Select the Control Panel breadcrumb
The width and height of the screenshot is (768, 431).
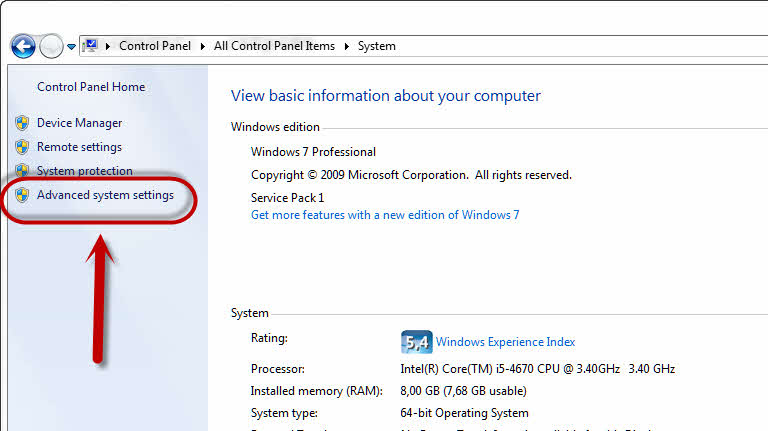click(x=155, y=46)
